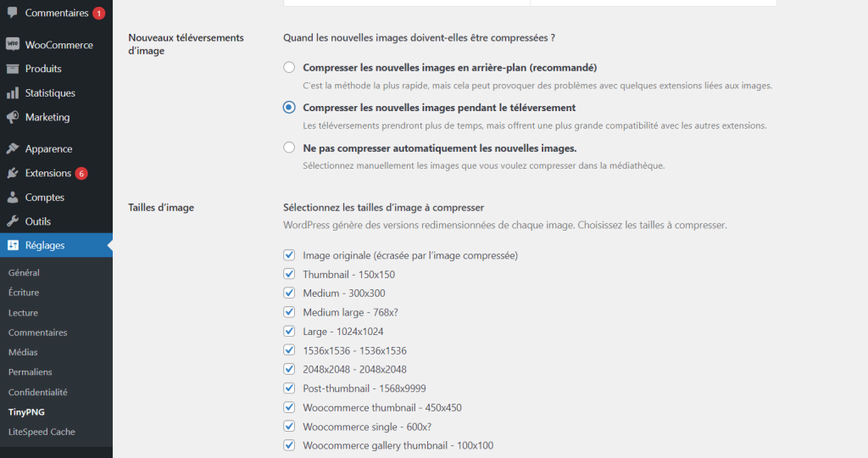Click the Comptes user icon
This screenshot has width=868, height=458.
click(13, 198)
